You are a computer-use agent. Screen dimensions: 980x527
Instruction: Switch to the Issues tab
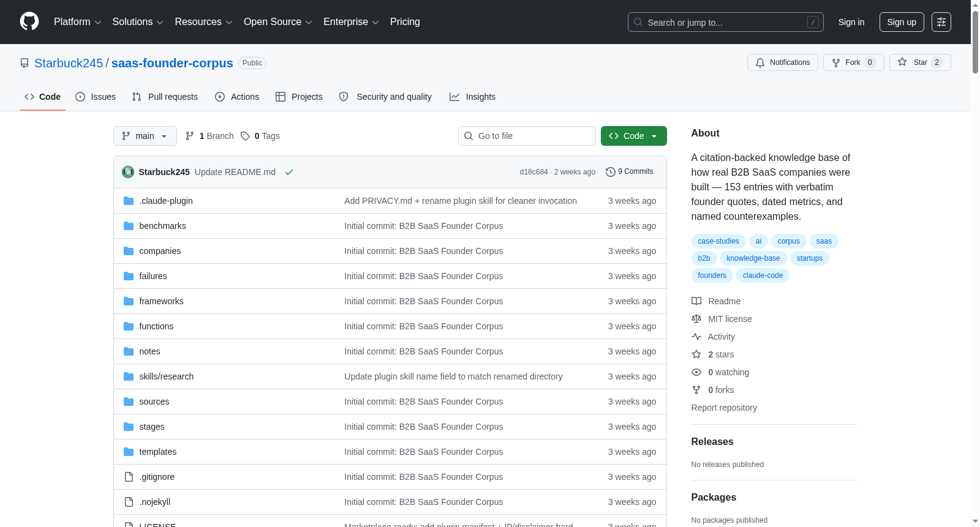pos(96,97)
